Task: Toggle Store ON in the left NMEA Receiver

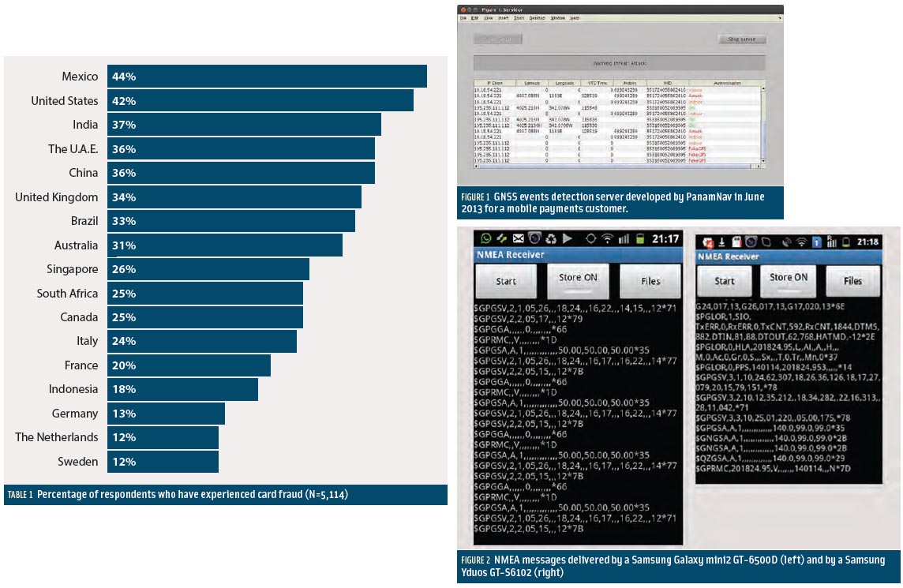Action: coord(578,279)
